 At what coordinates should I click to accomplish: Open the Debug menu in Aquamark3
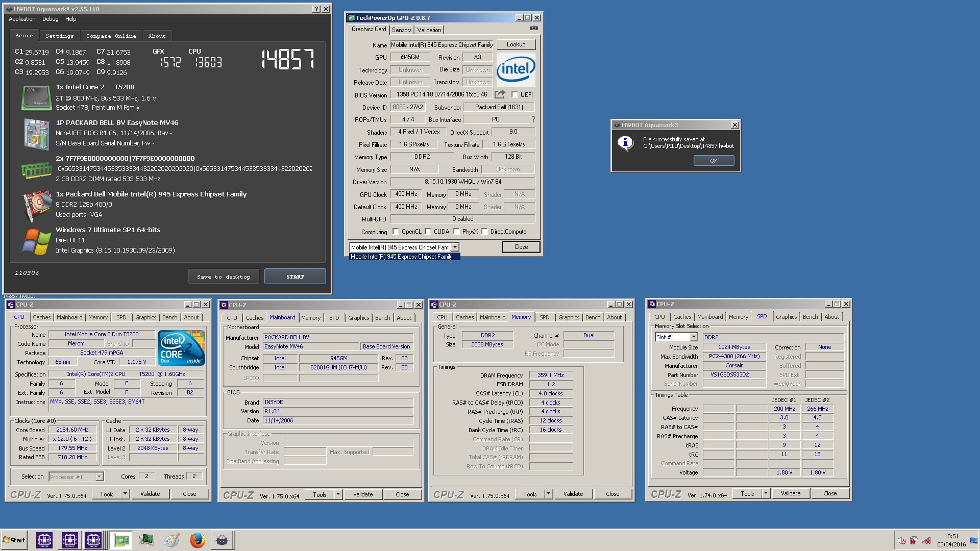[x=50, y=19]
